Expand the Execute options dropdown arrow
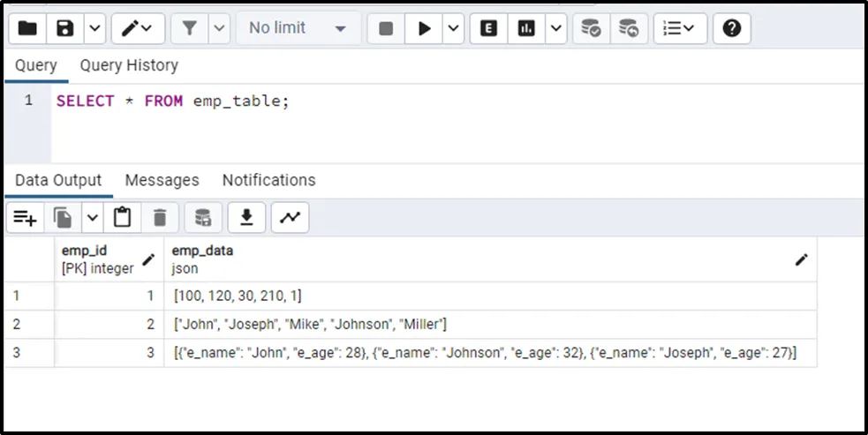 pos(453,28)
